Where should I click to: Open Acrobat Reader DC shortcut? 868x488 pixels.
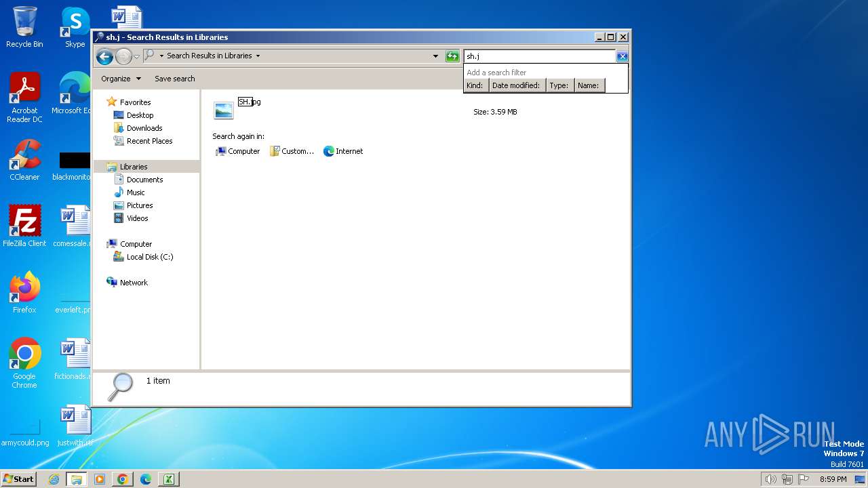coord(24,98)
